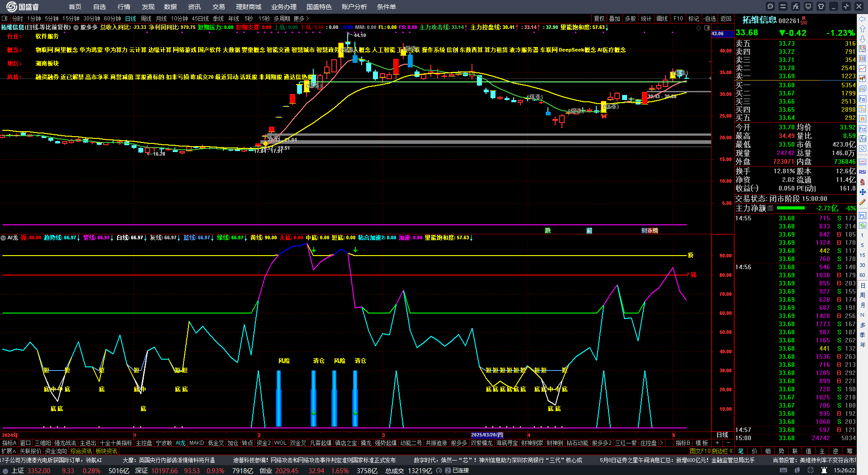The image size is (868, 475).
Task: Open the 图文F10 link
Action: 700,451
